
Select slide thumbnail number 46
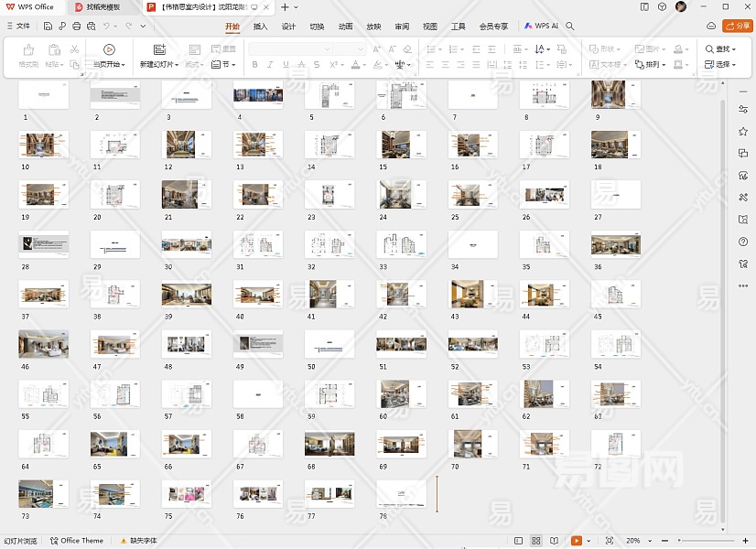[x=43, y=343]
